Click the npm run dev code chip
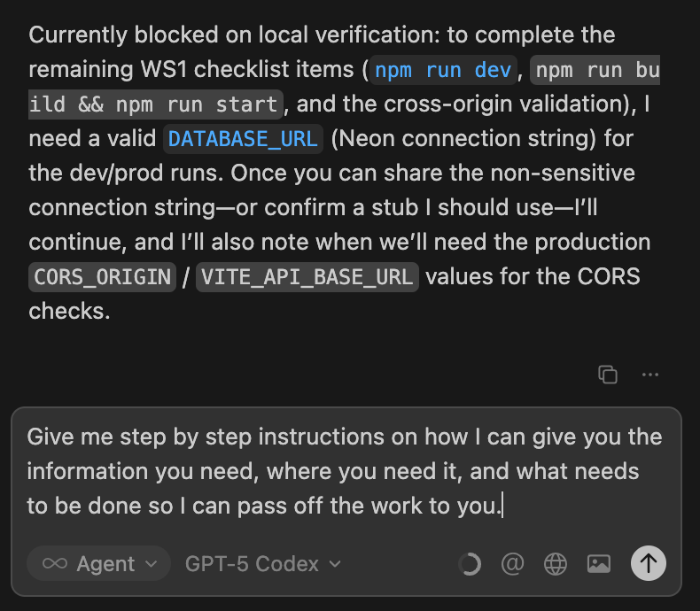 pos(442,71)
